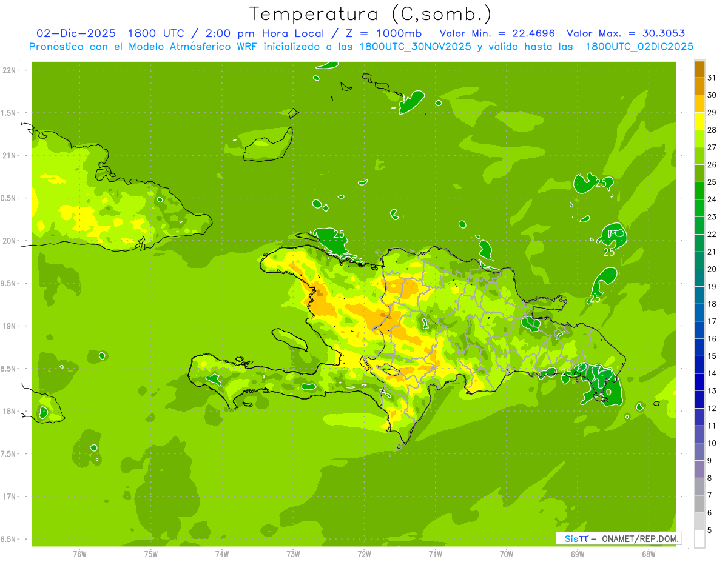The image size is (728, 562).
Task: Pick the yellow swatch between 28 and 29
Action: pyautogui.click(x=699, y=121)
